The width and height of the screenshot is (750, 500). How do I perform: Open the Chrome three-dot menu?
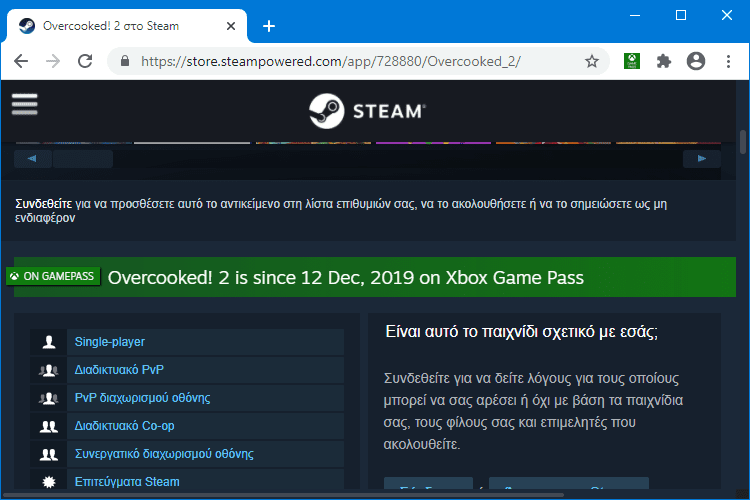click(728, 61)
